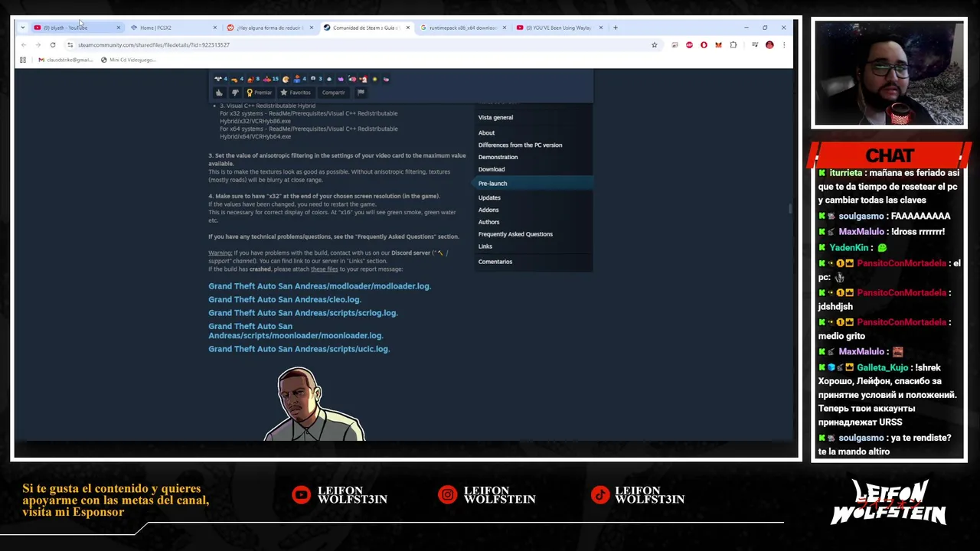Open the Chrome three-dot menu
The image size is (980, 551).
783,45
